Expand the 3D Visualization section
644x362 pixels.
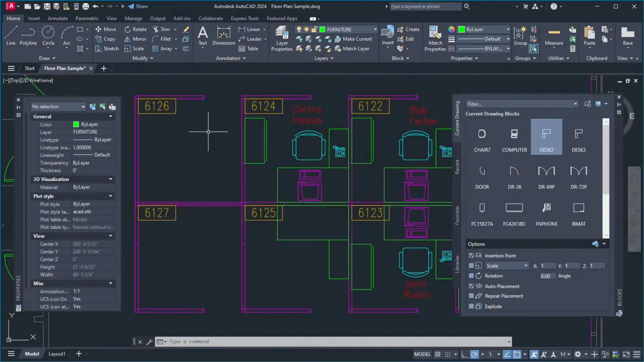pos(111,179)
